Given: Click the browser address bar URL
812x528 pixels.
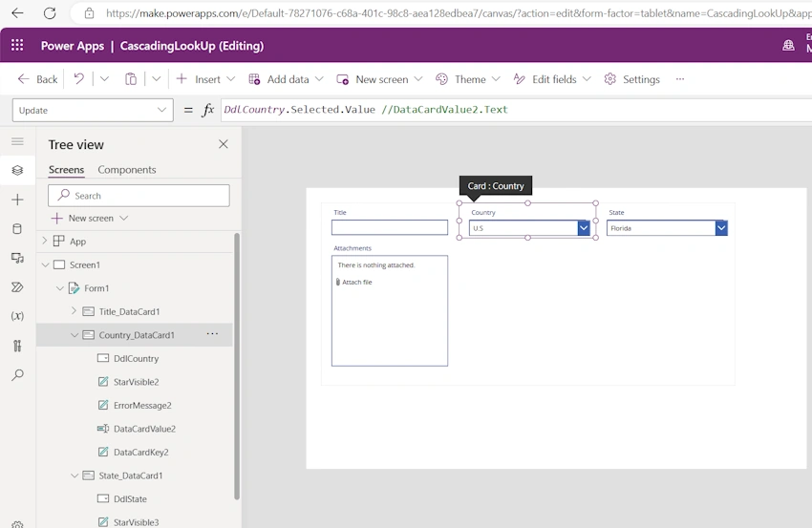Looking at the screenshot, I should click(459, 13).
